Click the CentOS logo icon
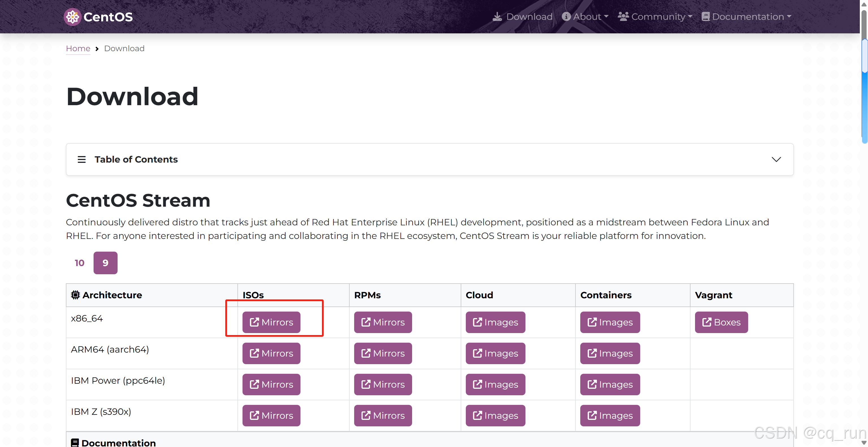Image resolution: width=868 pixels, height=447 pixels. coord(72,16)
